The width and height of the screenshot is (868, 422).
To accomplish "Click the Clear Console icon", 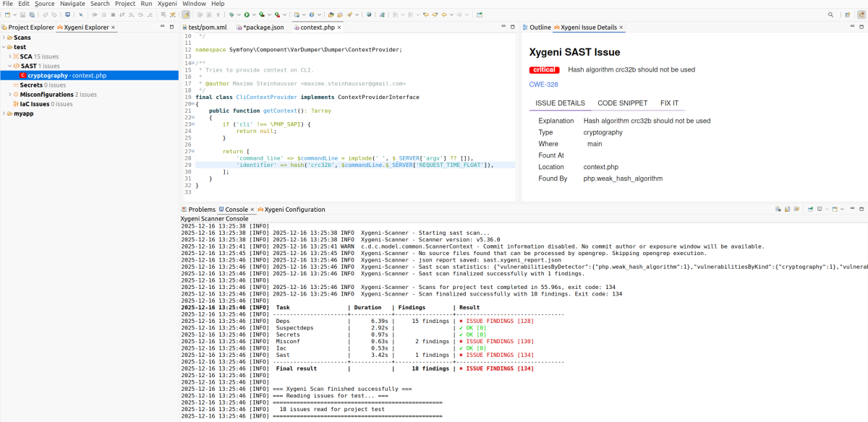I will (778, 209).
